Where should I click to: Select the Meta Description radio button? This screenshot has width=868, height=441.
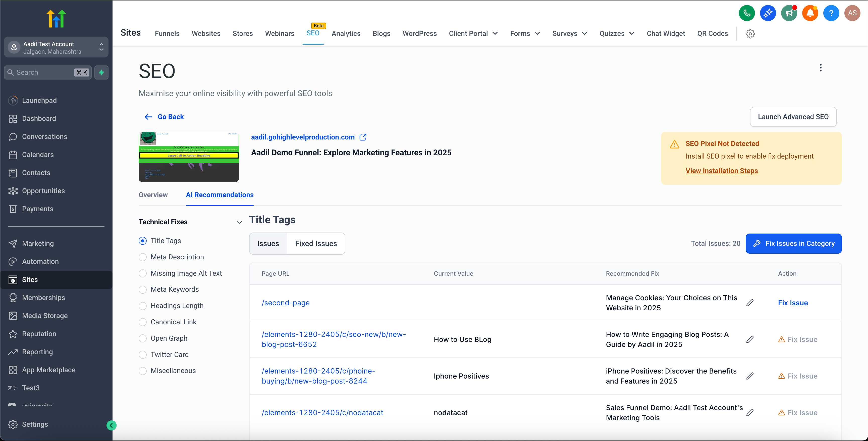(x=143, y=257)
